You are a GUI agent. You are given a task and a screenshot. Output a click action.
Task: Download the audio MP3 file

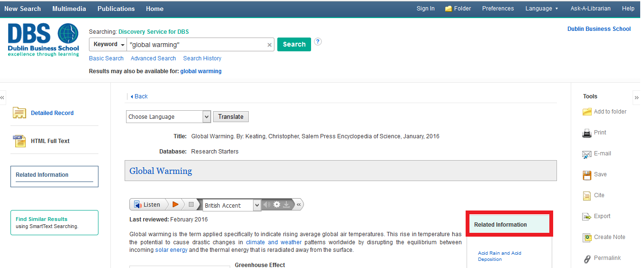click(x=286, y=204)
